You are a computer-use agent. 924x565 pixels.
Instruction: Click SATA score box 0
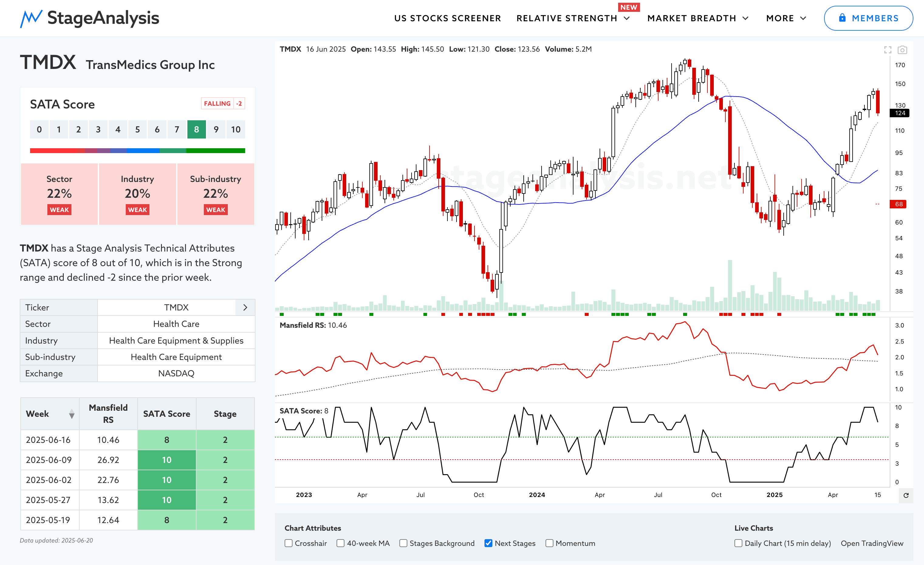(x=39, y=129)
